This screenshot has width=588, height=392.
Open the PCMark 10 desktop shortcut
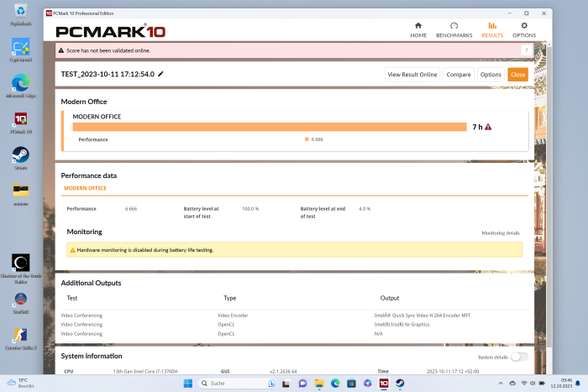[x=21, y=123]
